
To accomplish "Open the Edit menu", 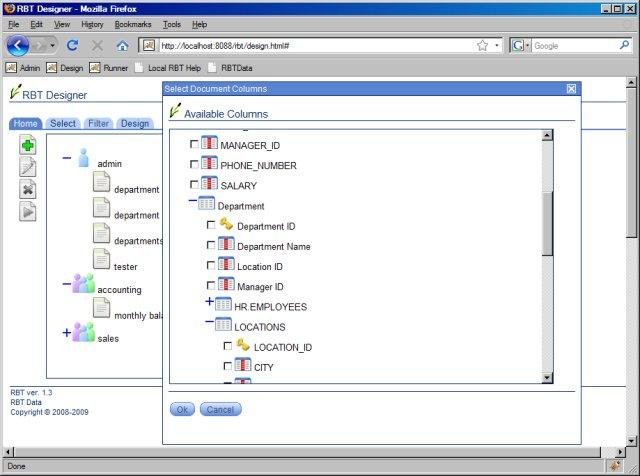I will coord(36,24).
